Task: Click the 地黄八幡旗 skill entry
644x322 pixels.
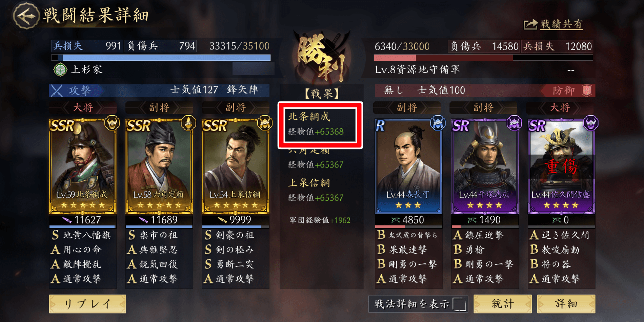Action: (x=82, y=235)
